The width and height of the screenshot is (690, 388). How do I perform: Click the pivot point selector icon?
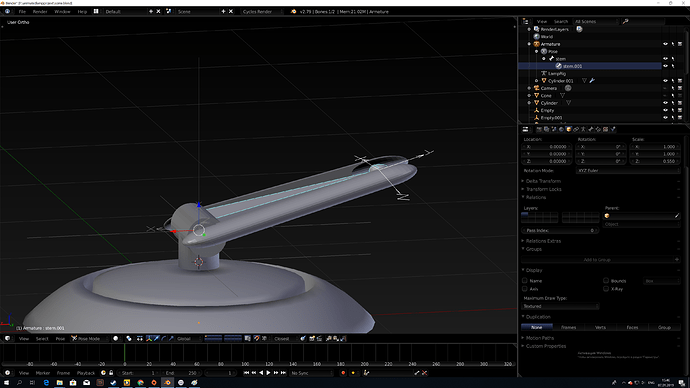coord(129,338)
